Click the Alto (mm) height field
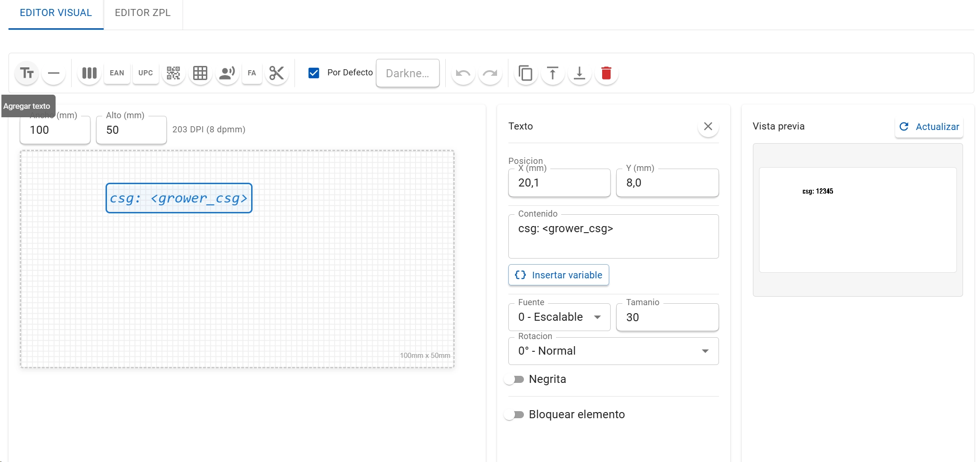The image size is (980, 462). click(x=131, y=130)
